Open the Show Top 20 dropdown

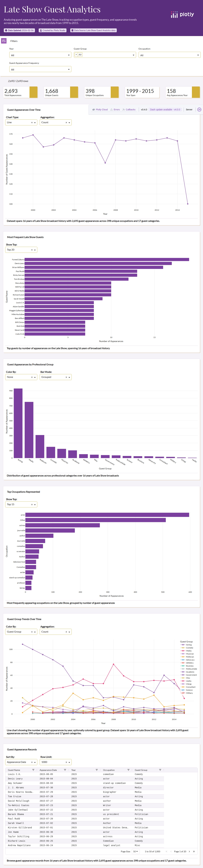coord(22,250)
